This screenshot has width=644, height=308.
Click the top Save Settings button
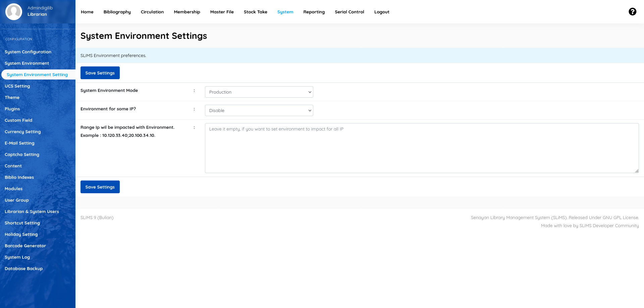point(100,73)
